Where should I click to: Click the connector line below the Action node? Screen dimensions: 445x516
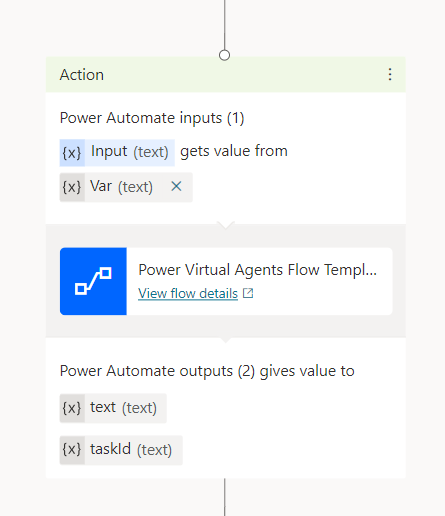point(225,497)
